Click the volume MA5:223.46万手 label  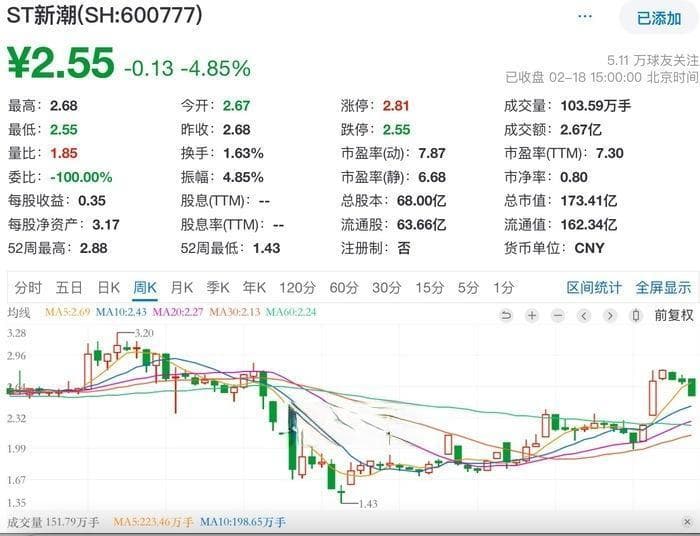click(x=153, y=522)
